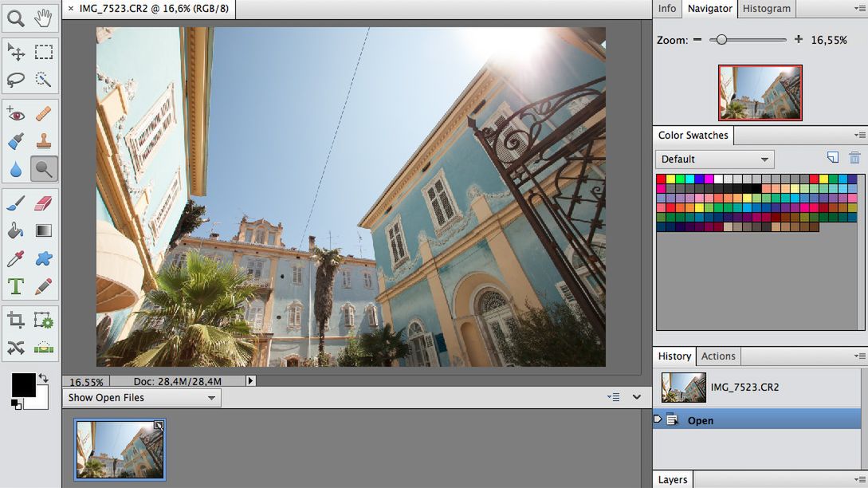Expand the Show Open Files dropdown
This screenshot has width=868, height=488.
210,397
